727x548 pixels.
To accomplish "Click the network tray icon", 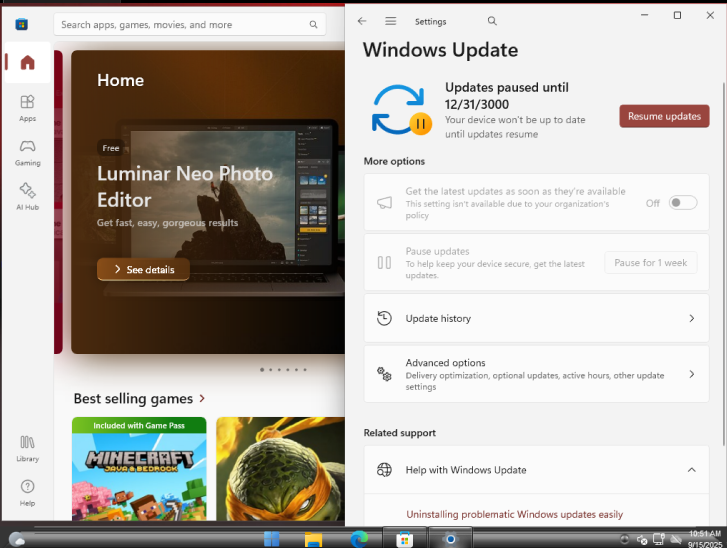I will pos(658,539).
